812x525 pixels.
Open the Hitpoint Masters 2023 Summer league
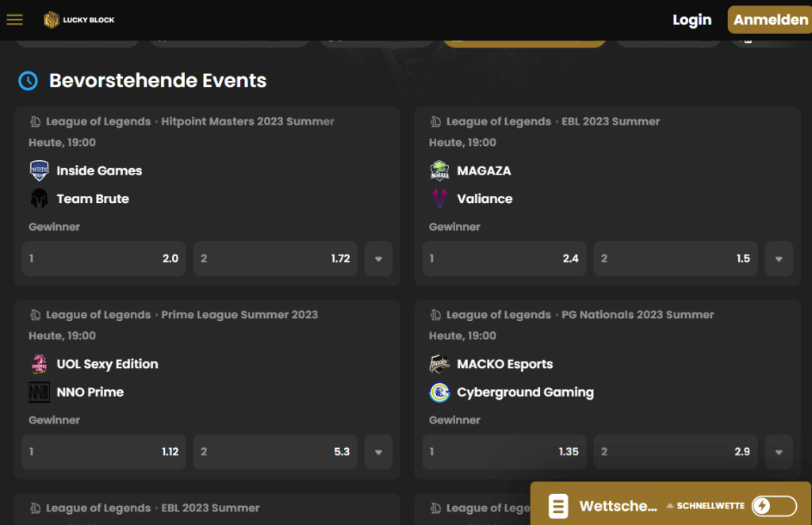coord(247,121)
